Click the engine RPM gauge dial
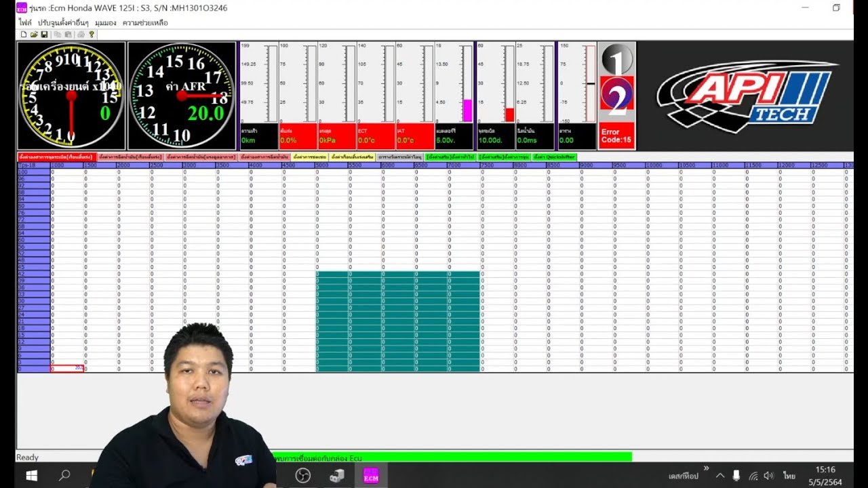 tap(71, 95)
